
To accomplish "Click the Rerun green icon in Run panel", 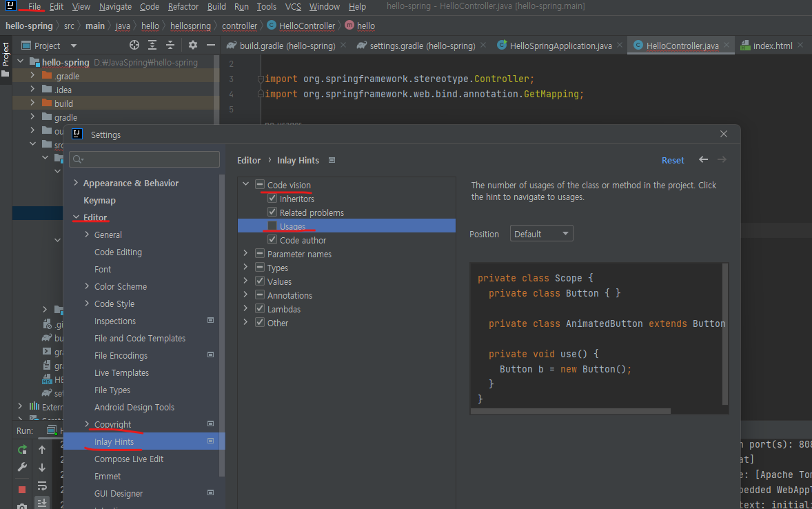I will (22, 450).
